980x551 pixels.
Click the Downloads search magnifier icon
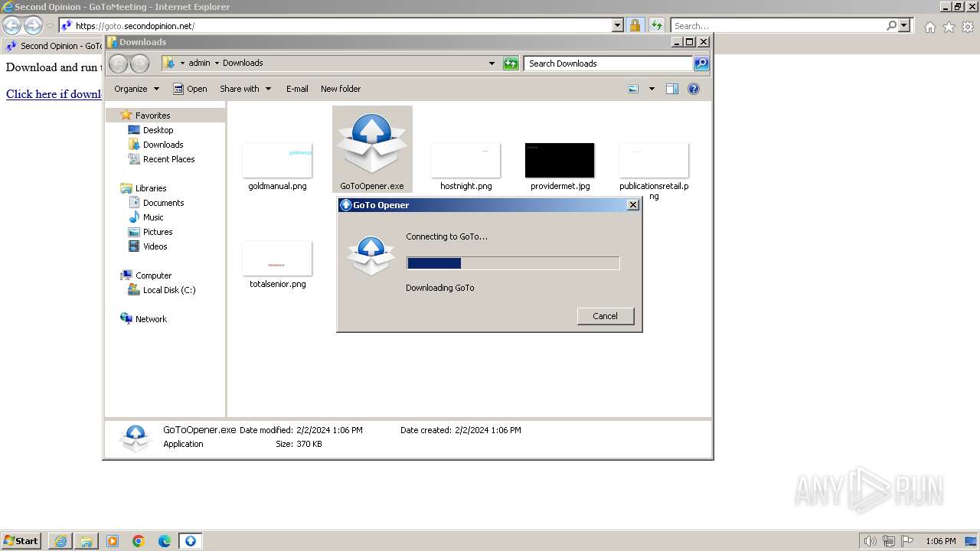(701, 64)
